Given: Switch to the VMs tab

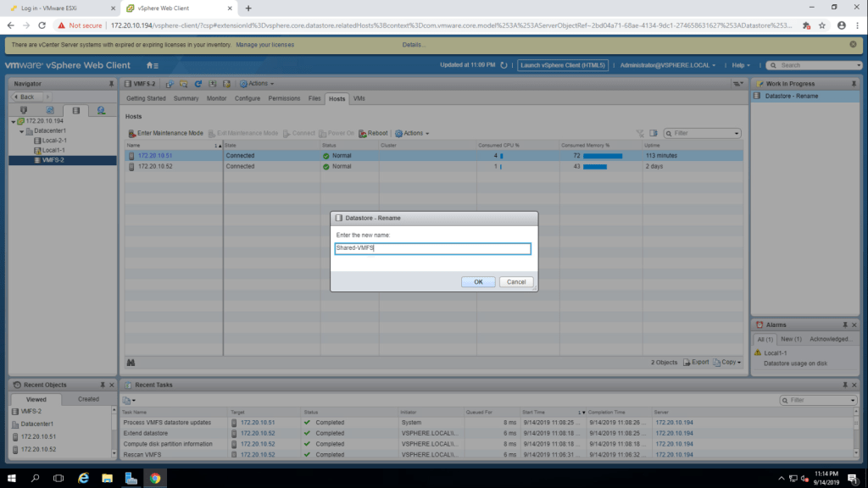Looking at the screenshot, I should (359, 99).
